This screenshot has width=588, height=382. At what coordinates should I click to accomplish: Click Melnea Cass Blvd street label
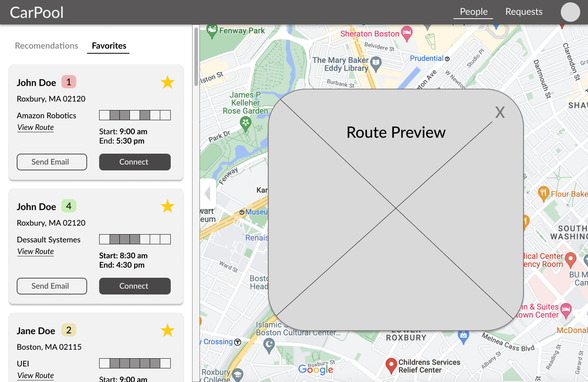(508, 342)
